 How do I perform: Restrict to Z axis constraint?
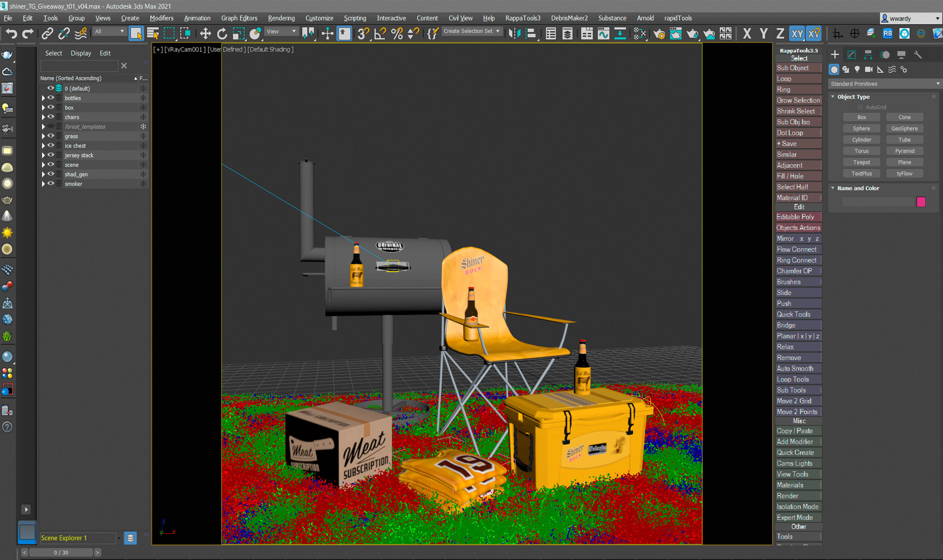coord(780,34)
